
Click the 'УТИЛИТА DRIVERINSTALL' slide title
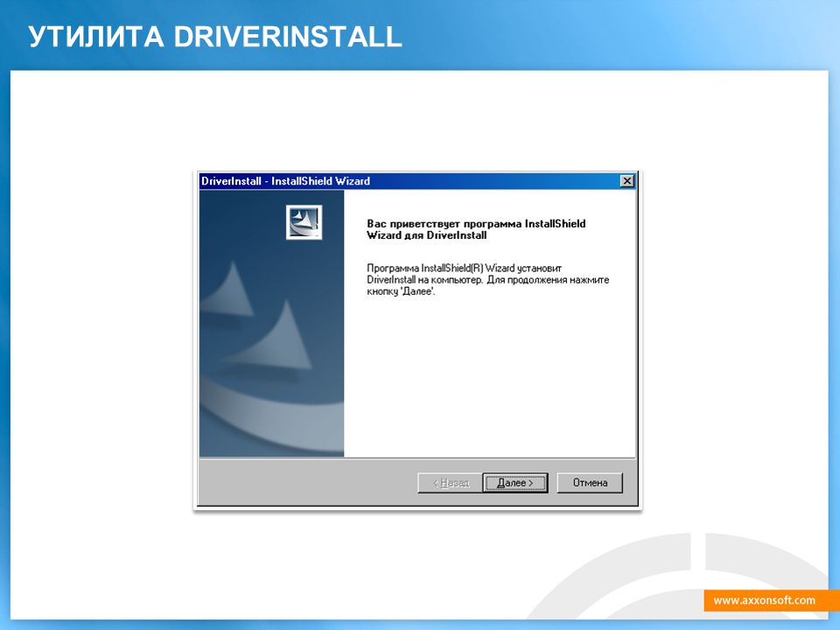[215, 37]
